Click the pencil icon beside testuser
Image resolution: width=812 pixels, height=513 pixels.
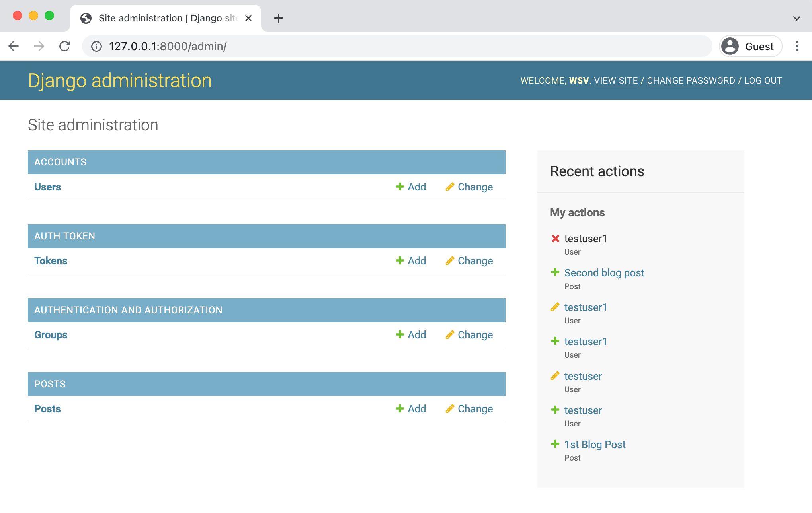coord(555,376)
